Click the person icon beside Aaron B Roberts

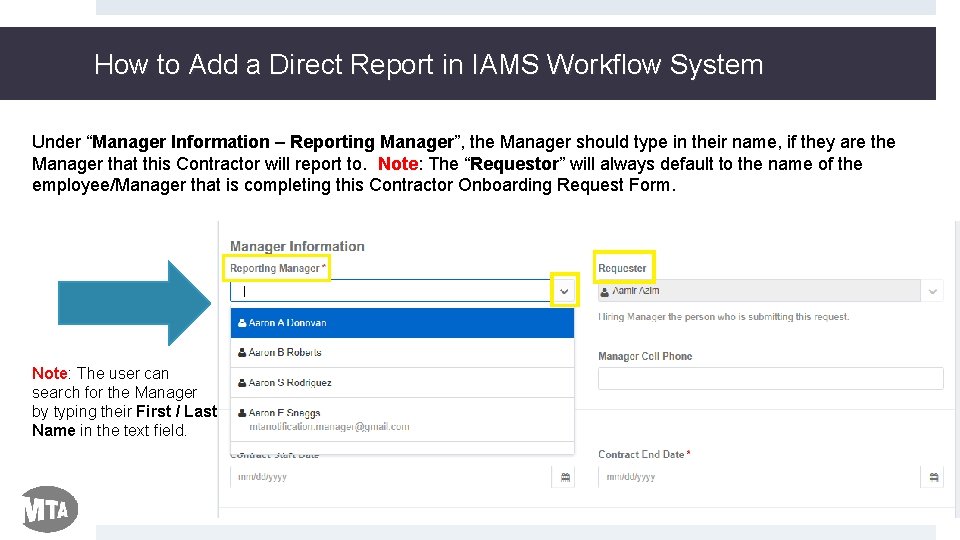point(242,353)
